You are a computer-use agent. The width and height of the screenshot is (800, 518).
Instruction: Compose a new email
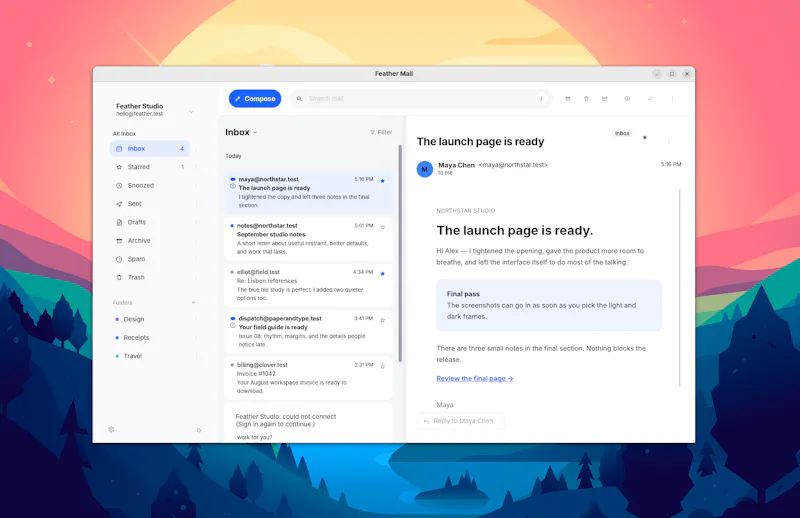pos(255,98)
